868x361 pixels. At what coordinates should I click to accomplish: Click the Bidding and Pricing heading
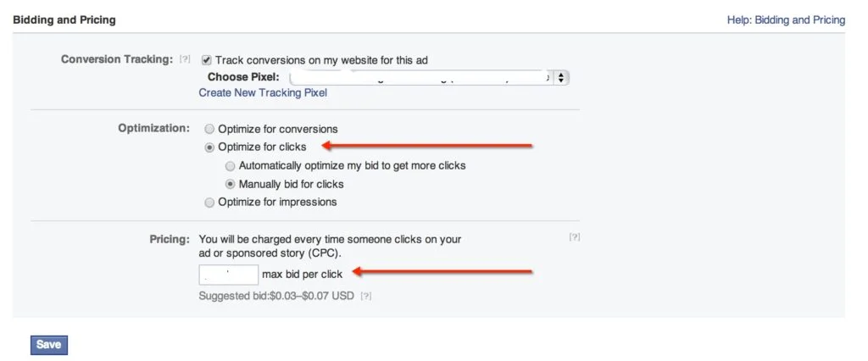[x=64, y=19]
